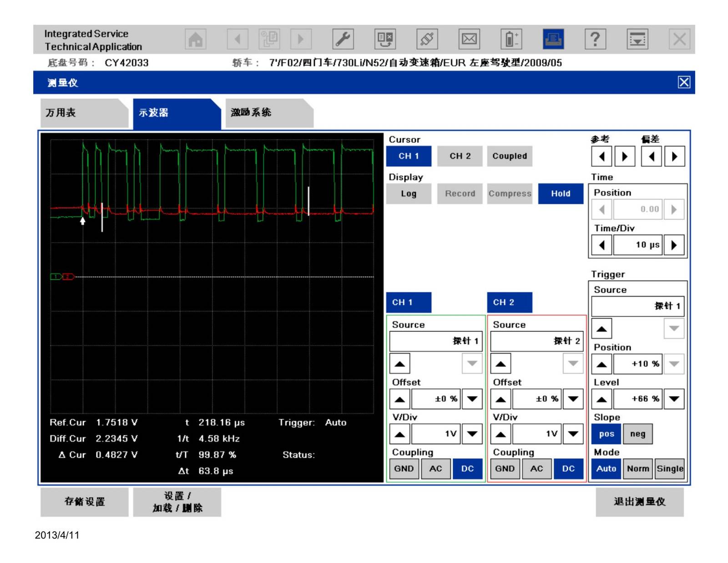Select Cursor CH 2 button
The image size is (728, 563).
[460, 156]
